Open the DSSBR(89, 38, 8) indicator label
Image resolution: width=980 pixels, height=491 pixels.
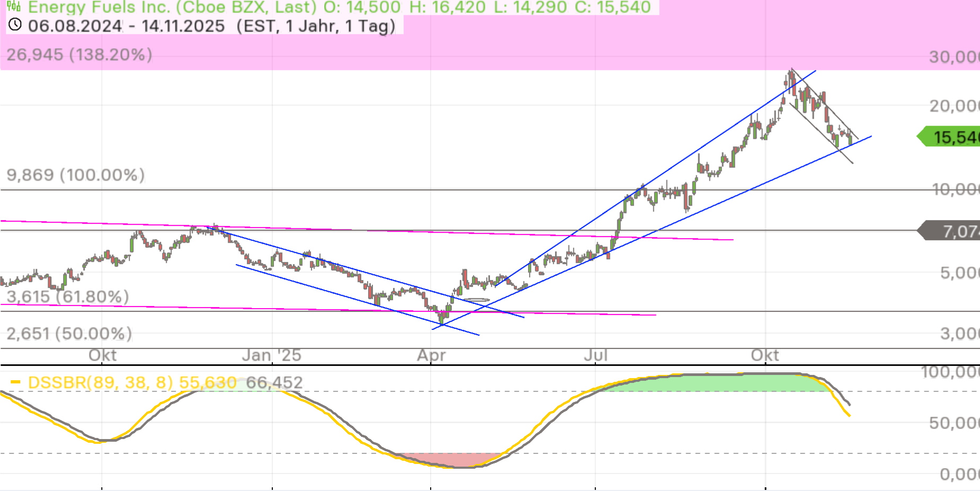click(101, 382)
